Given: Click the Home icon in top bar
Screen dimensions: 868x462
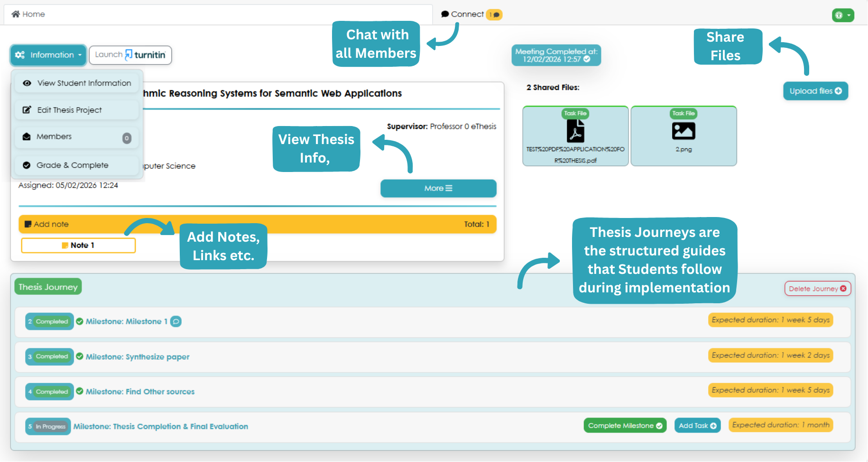Looking at the screenshot, I should 16,14.
